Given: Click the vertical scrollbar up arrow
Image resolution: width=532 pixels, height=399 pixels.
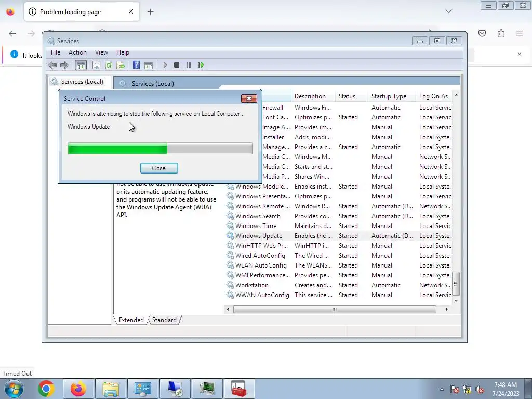Looking at the screenshot, I should 456,95.
